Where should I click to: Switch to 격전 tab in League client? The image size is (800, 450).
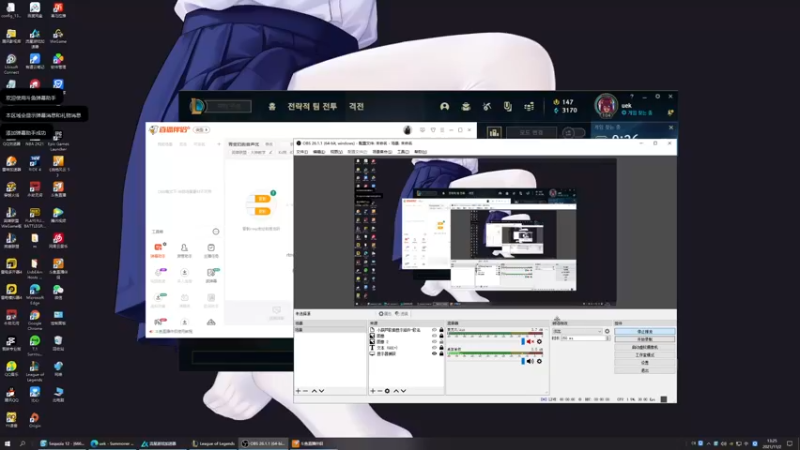pyautogui.click(x=356, y=106)
